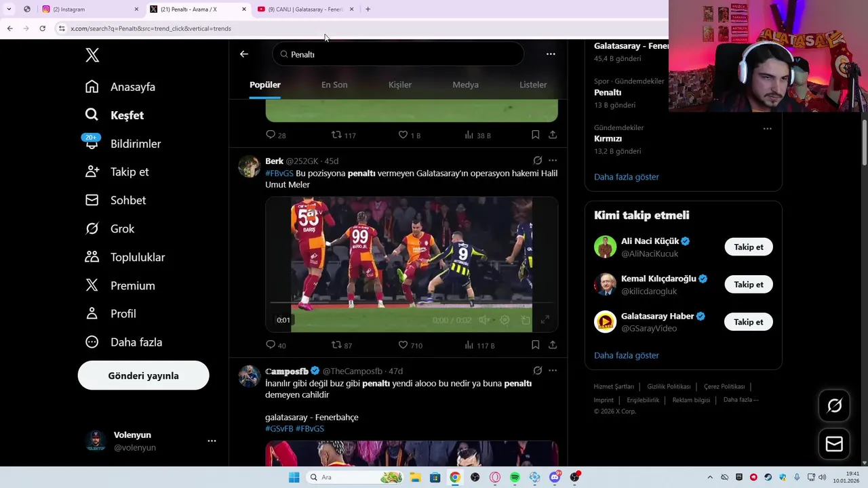The height and width of the screenshot is (488, 868).
Task: Open more options on Berk's post
Action: click(x=553, y=161)
